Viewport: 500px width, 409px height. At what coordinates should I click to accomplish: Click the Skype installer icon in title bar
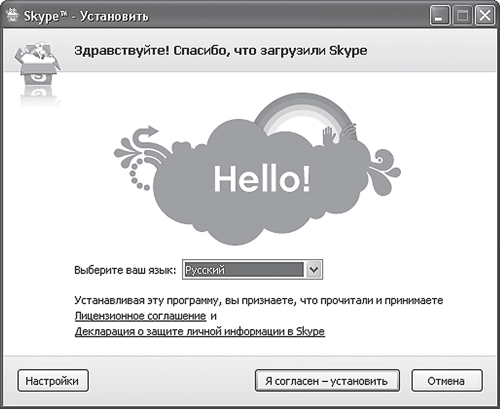[x=12, y=15]
